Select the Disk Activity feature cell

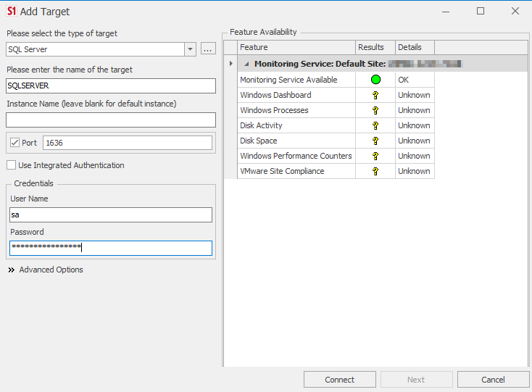click(x=296, y=125)
